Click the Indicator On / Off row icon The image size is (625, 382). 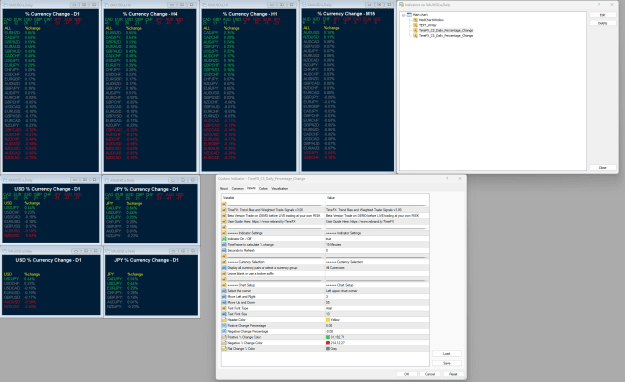tap(224, 238)
